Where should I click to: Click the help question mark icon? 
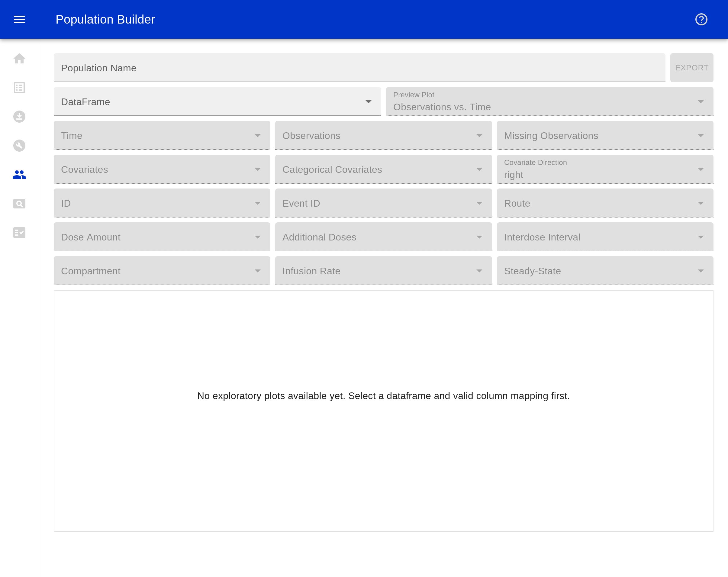point(701,19)
